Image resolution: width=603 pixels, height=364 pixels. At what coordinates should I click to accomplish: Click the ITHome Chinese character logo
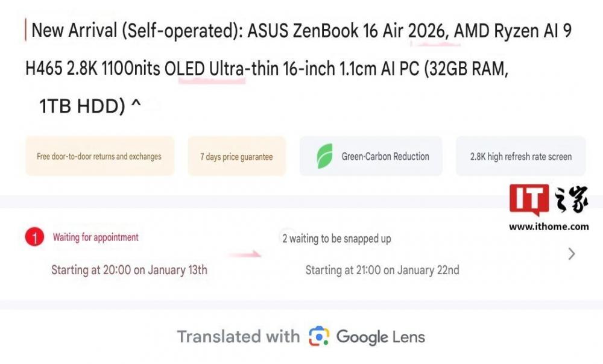(x=570, y=201)
